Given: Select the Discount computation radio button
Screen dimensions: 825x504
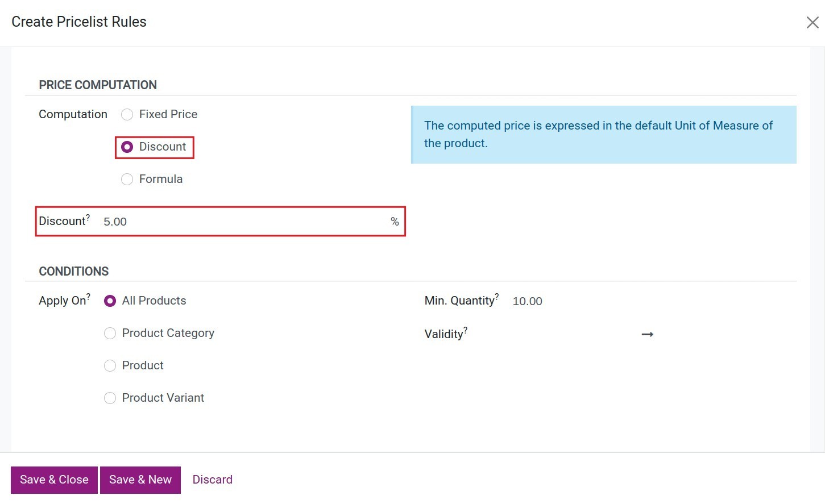Looking at the screenshot, I should (x=127, y=147).
